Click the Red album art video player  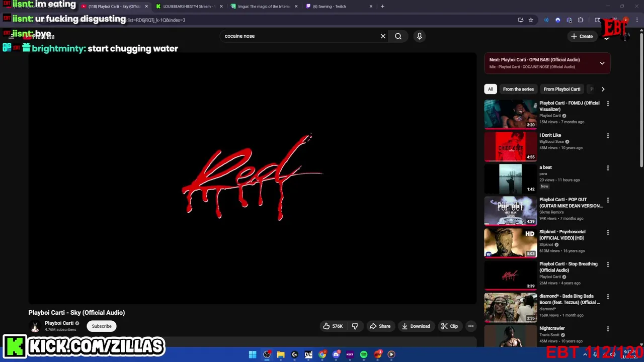tap(252, 178)
